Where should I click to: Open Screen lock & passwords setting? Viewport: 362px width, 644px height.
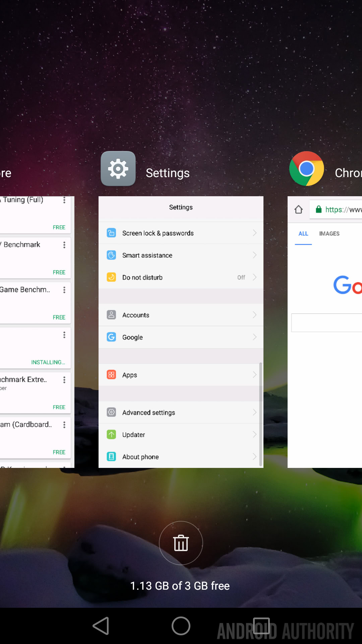[x=181, y=233]
